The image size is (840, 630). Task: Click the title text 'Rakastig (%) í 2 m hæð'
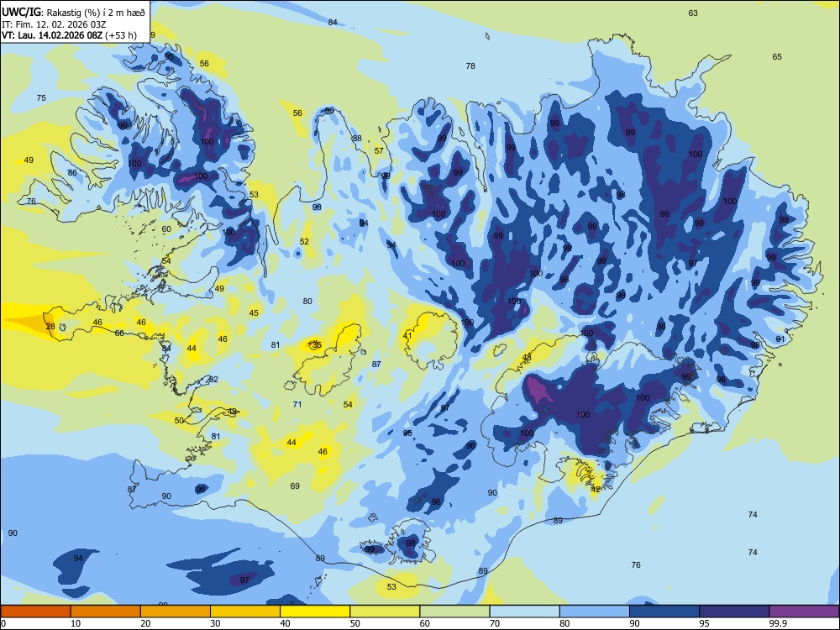click(96, 13)
